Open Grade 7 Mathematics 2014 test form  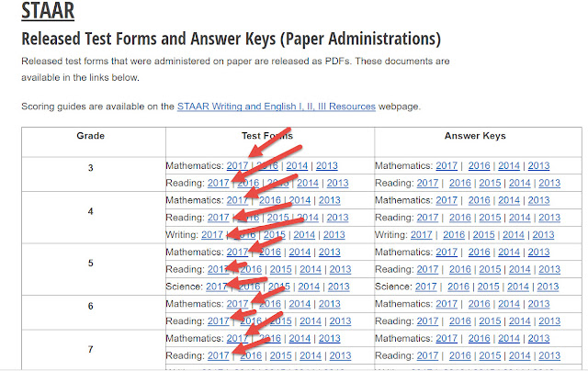(300, 338)
